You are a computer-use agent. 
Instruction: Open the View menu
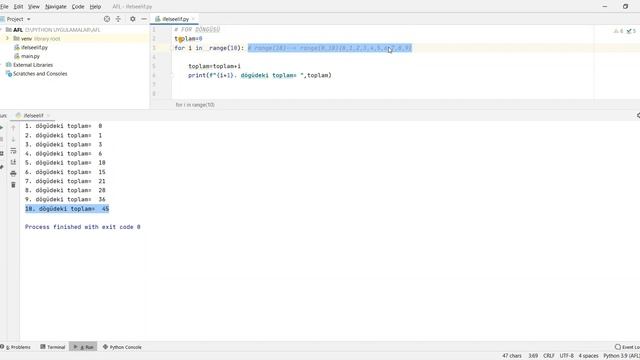(x=34, y=7)
